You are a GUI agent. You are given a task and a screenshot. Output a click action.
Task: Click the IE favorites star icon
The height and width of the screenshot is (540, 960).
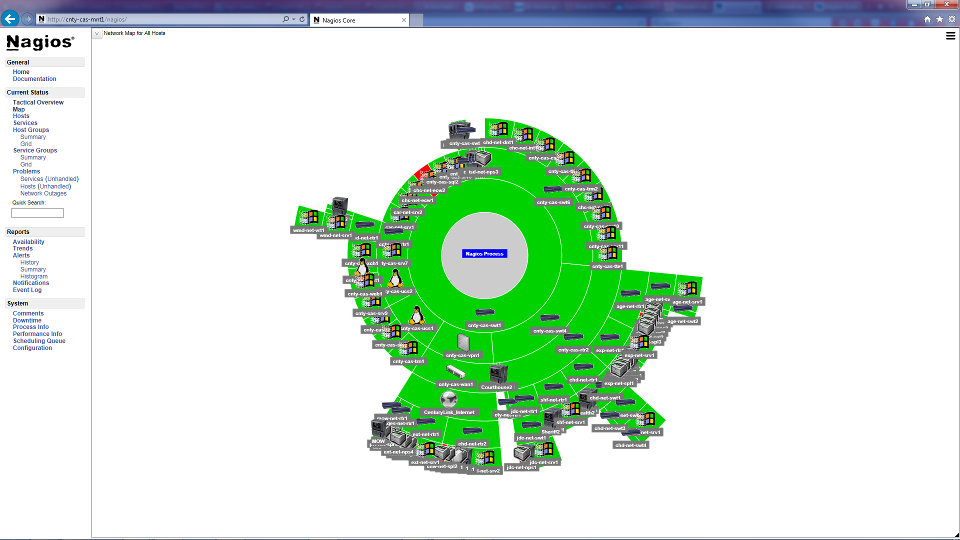tap(939, 19)
